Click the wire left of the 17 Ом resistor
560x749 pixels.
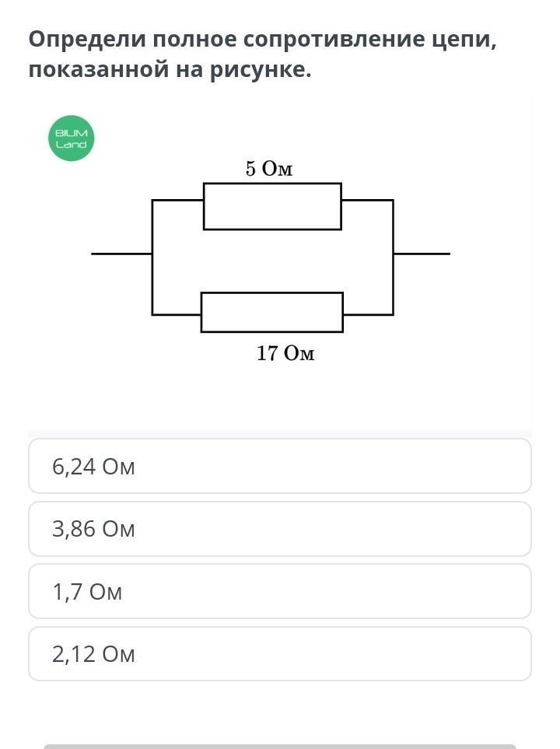pos(177,314)
